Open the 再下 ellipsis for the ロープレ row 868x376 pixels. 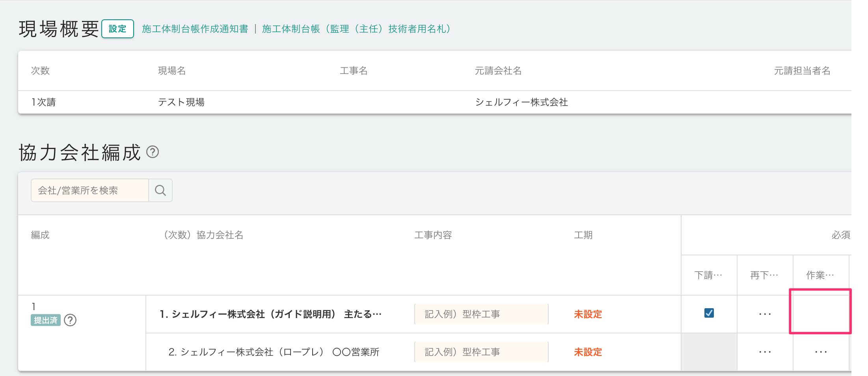click(765, 352)
